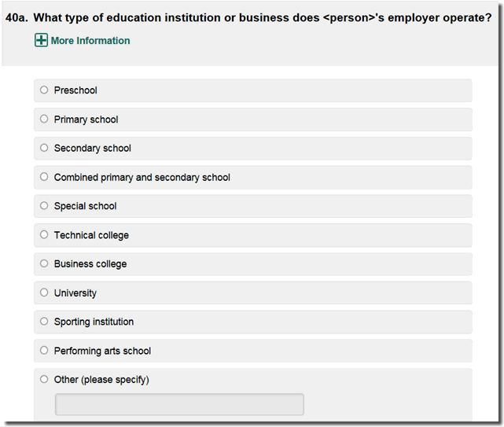
Task: Mark the Special school radio button
Action: click(x=44, y=206)
